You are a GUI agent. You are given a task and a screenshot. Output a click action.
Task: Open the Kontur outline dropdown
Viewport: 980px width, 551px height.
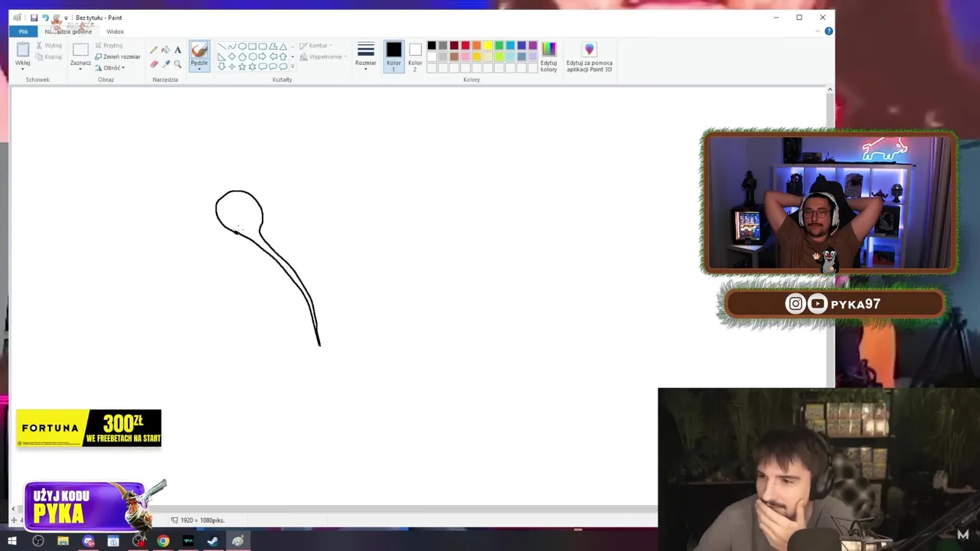click(x=315, y=46)
